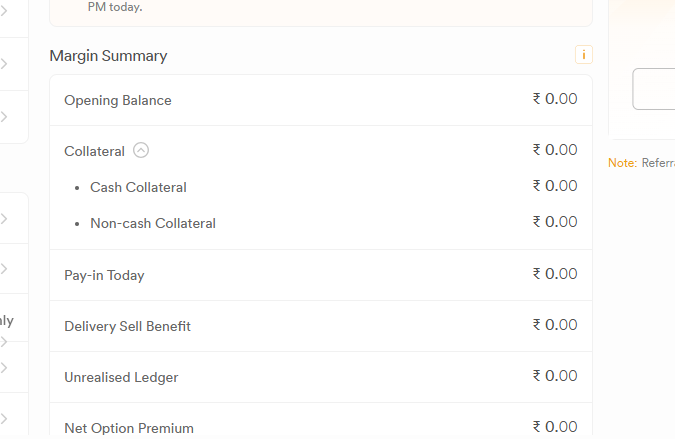This screenshot has height=439, width=675.
Task: Click the Margin Summary heading
Action: [x=108, y=56]
